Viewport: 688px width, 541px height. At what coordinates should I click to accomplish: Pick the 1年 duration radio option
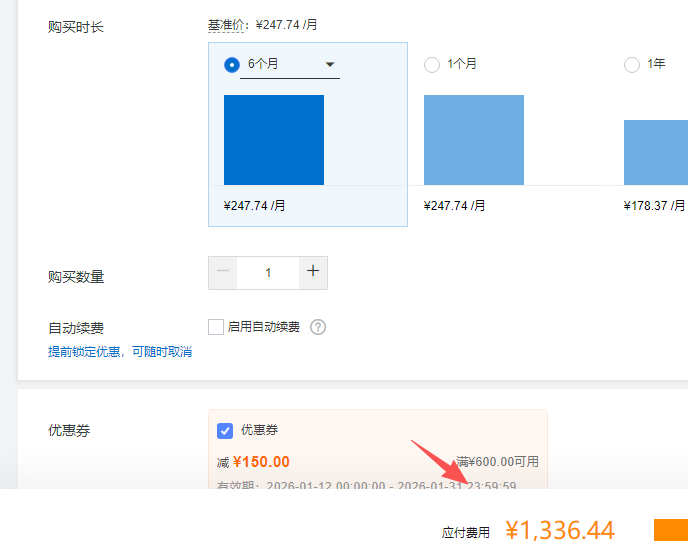(x=631, y=65)
